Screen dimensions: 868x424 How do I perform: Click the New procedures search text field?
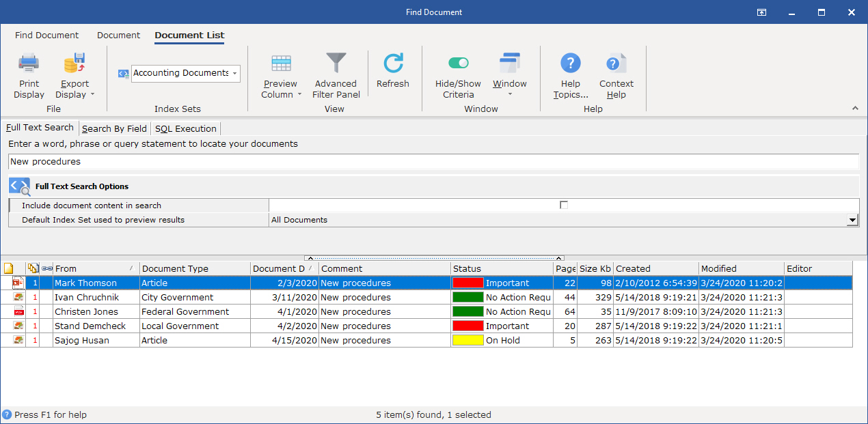[x=434, y=162]
